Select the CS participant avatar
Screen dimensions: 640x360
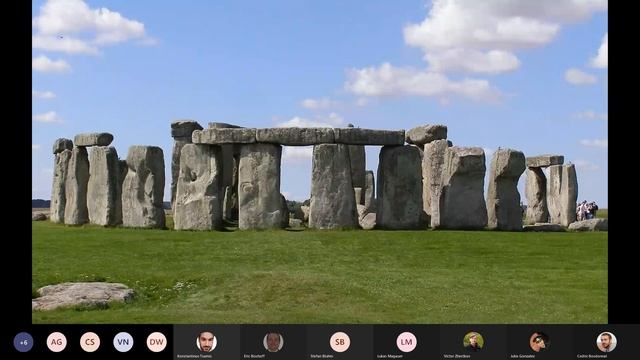point(90,342)
